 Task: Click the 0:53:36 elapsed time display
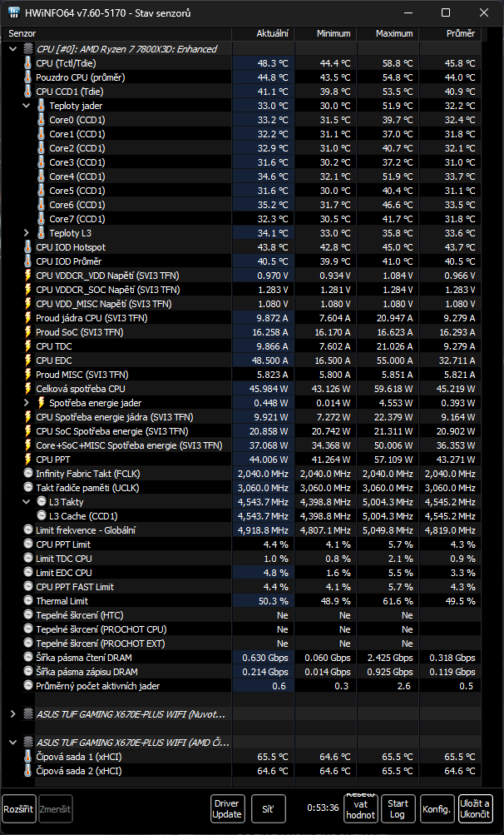click(323, 808)
